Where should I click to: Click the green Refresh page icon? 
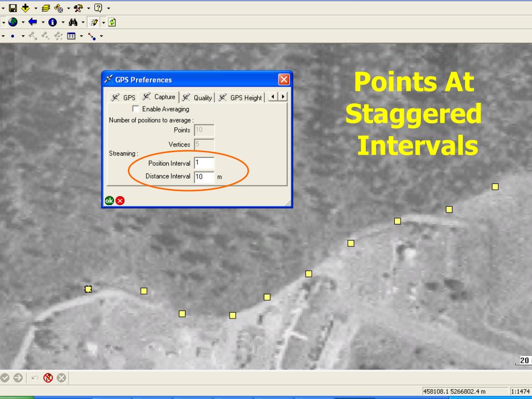click(112, 22)
